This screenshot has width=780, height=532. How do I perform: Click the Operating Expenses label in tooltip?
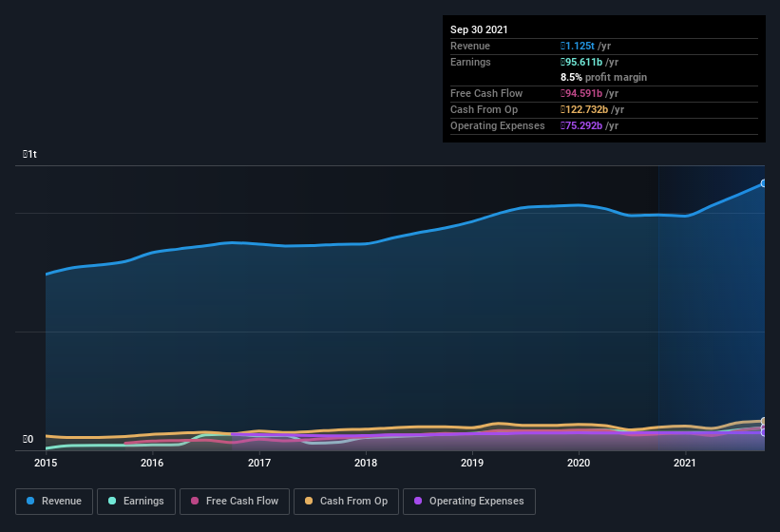pos(498,125)
